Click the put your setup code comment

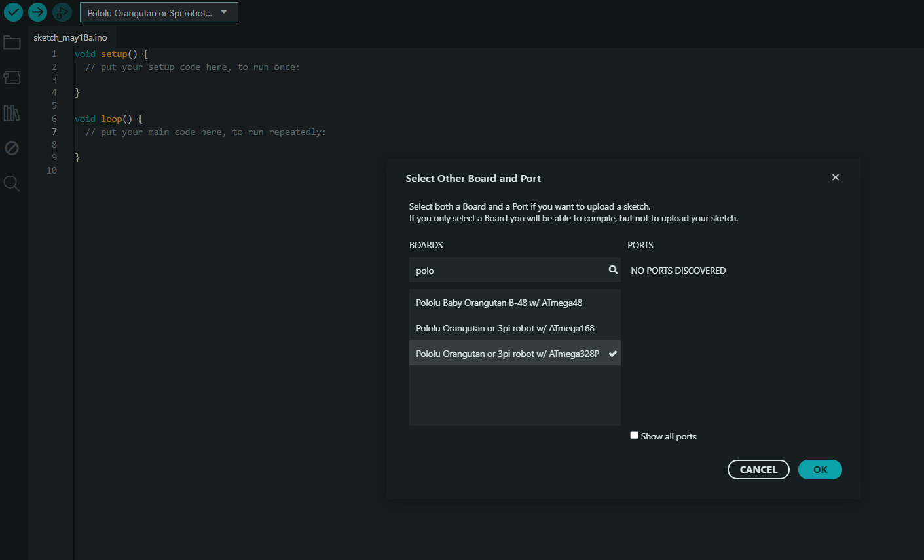[x=193, y=67]
